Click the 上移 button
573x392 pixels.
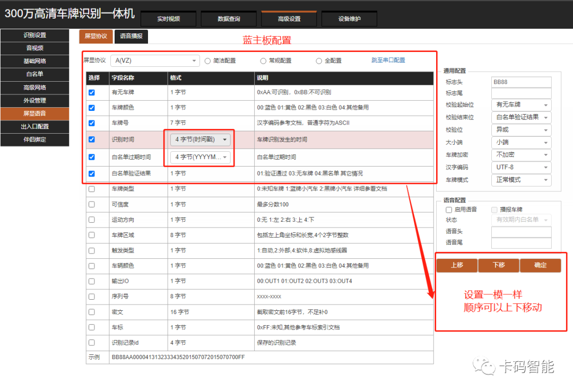coord(457,266)
